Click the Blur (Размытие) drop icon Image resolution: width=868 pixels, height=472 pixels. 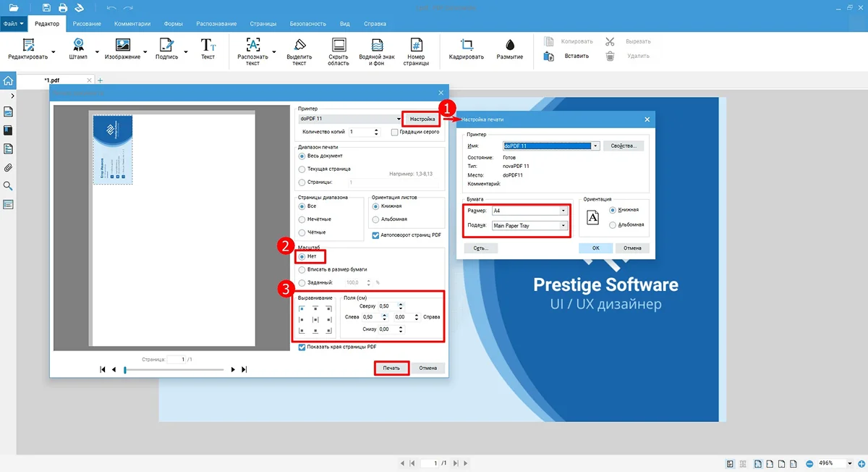click(509, 44)
